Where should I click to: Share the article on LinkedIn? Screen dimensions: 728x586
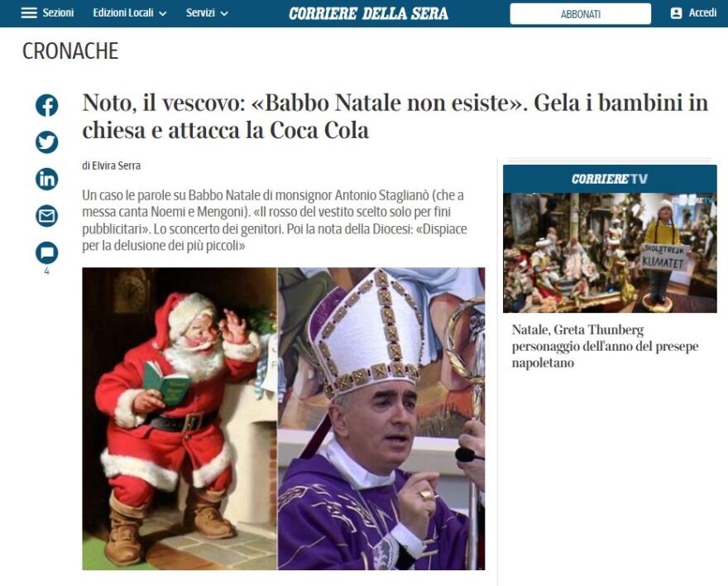(x=47, y=179)
